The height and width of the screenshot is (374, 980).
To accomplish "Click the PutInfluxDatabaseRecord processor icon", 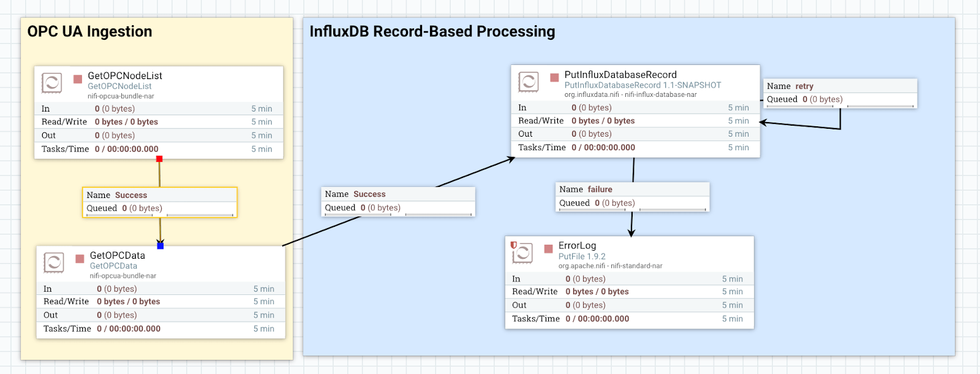I will 528,82.
